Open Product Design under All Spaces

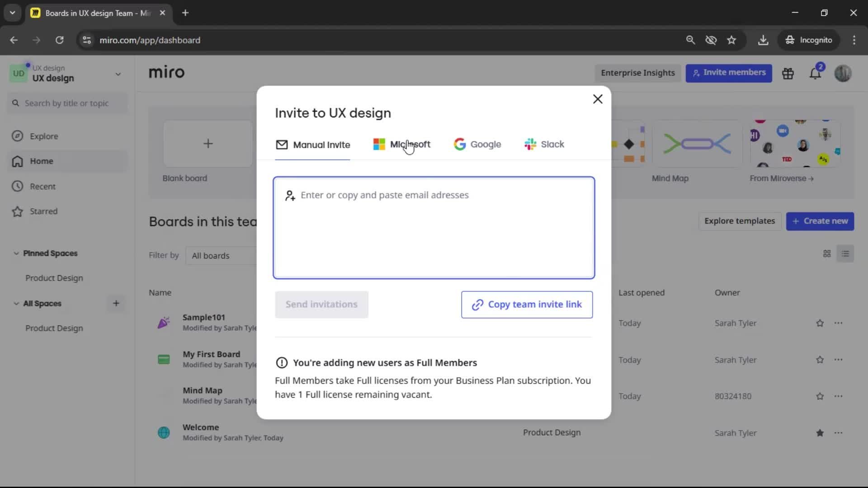pos(54,328)
